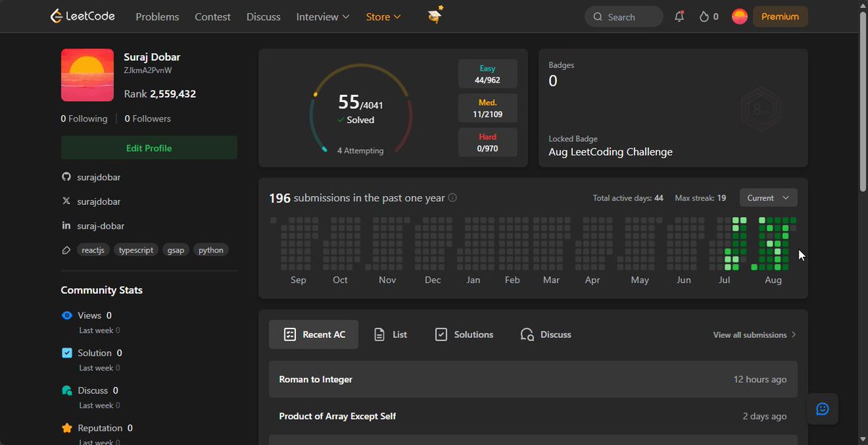Click the skills tag icon

click(x=67, y=250)
